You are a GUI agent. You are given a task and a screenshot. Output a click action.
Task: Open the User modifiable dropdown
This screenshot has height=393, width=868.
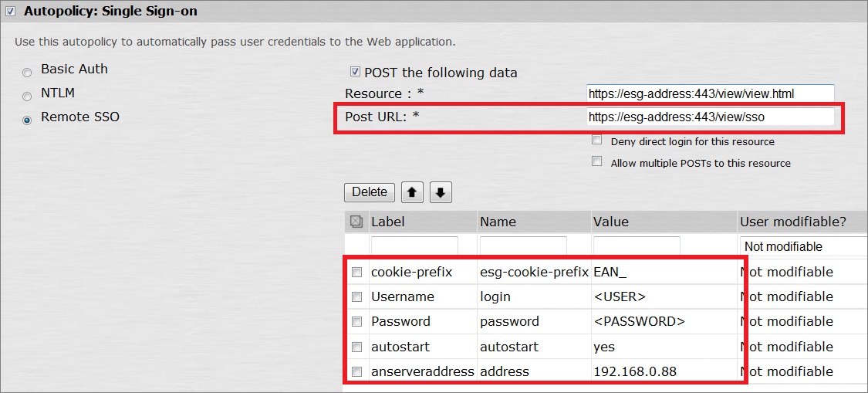(x=802, y=246)
